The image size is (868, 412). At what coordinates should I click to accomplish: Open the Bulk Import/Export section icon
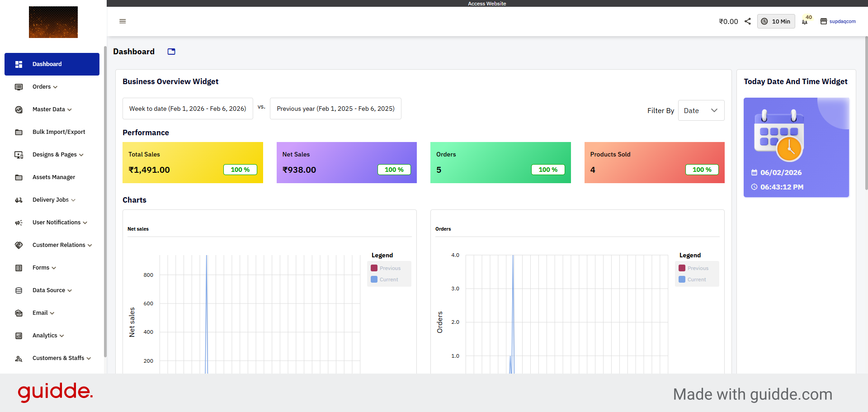(x=19, y=132)
